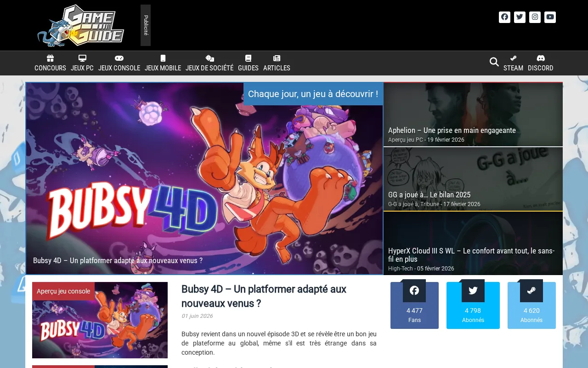This screenshot has width=588, height=368.
Task: Click the 'G-G a joué à' category link
Action: 402,204
